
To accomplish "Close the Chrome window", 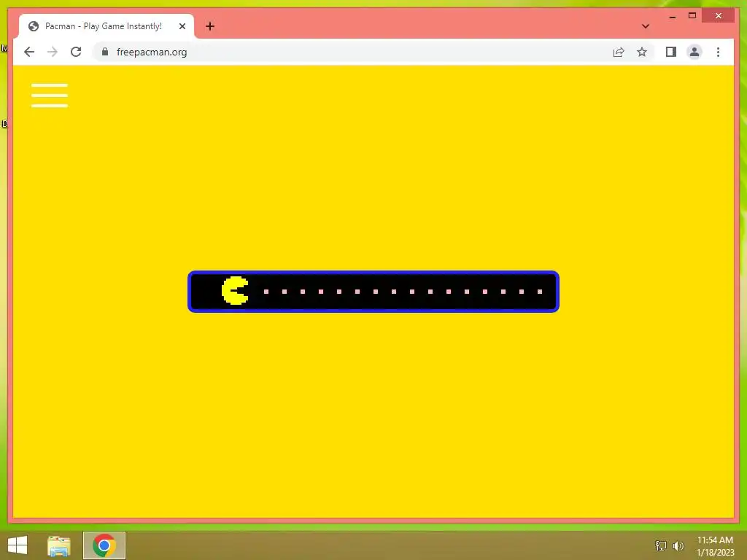I will pyautogui.click(x=719, y=16).
